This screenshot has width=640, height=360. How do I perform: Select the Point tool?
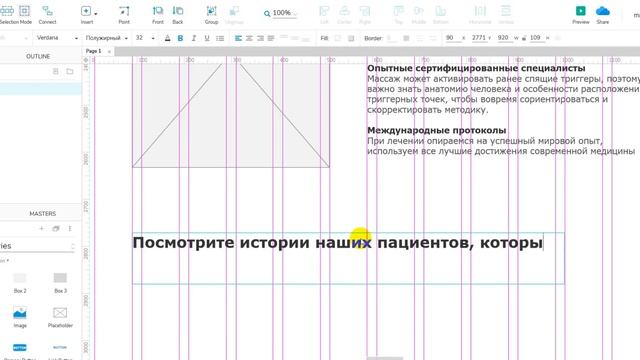(124, 14)
